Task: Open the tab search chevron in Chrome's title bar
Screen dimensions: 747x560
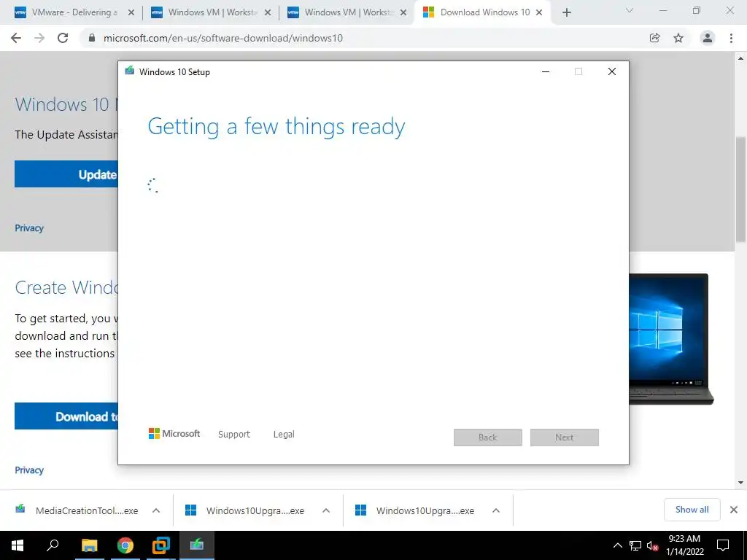Action: [630, 10]
